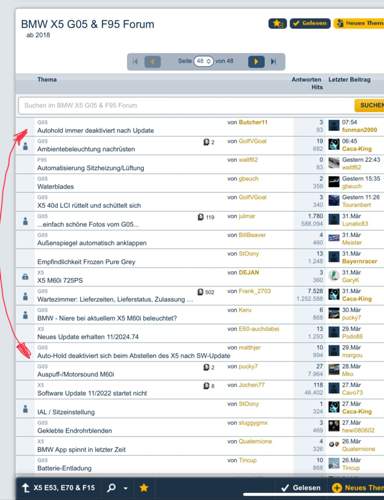Go to previous page in pagination
The height and width of the screenshot is (500, 384).
[152, 61]
